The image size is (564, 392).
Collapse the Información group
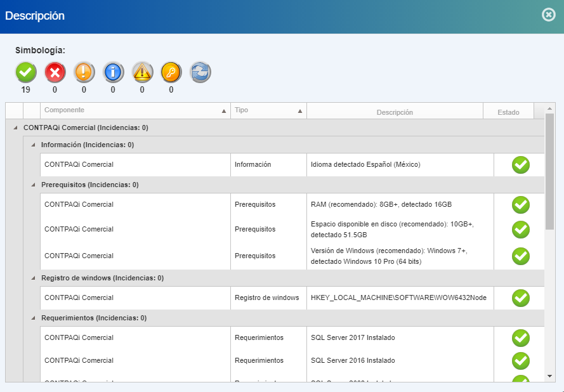(x=33, y=145)
